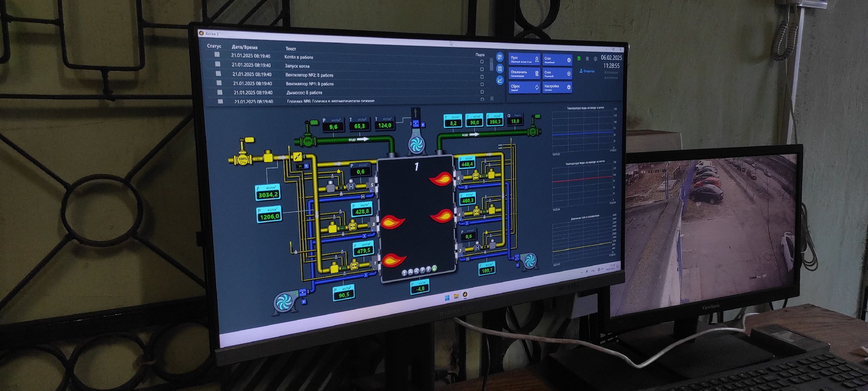
Task: Click the smoke exhauster fan above boiler
Action: pyautogui.click(x=416, y=144)
